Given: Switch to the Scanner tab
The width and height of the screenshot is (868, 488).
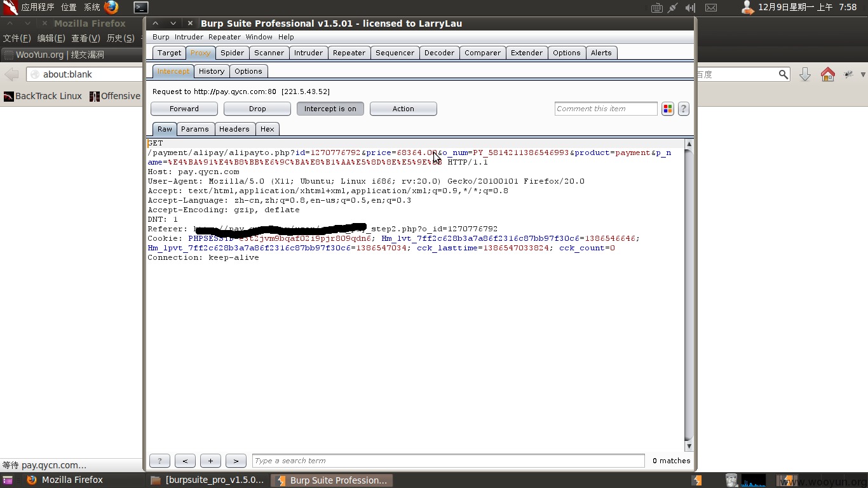Looking at the screenshot, I should point(269,53).
